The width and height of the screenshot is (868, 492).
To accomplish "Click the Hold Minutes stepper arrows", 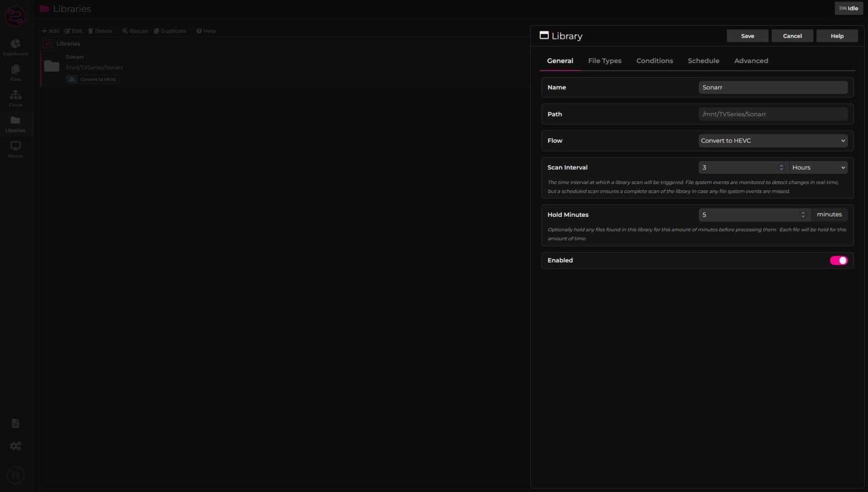I will click(x=803, y=214).
